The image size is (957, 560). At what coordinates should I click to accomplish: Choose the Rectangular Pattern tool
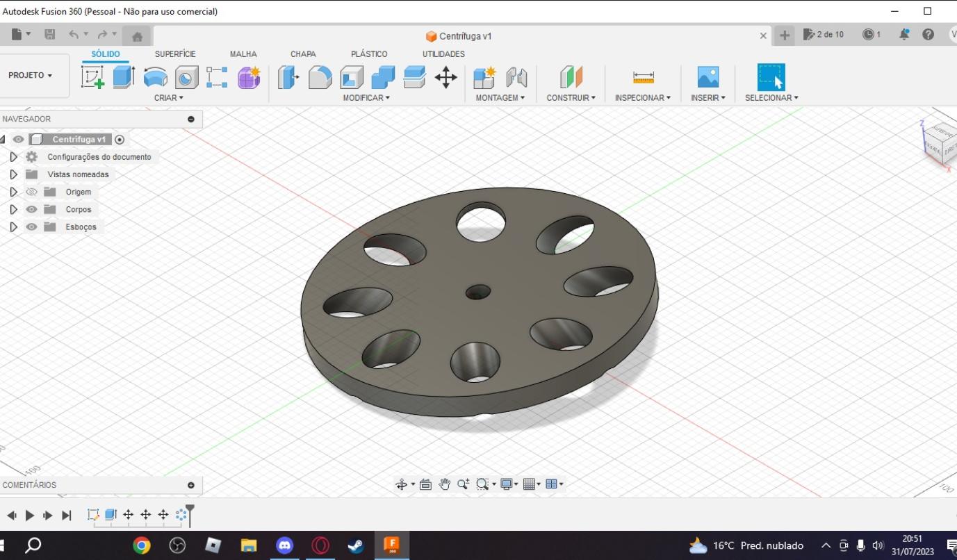(x=217, y=77)
